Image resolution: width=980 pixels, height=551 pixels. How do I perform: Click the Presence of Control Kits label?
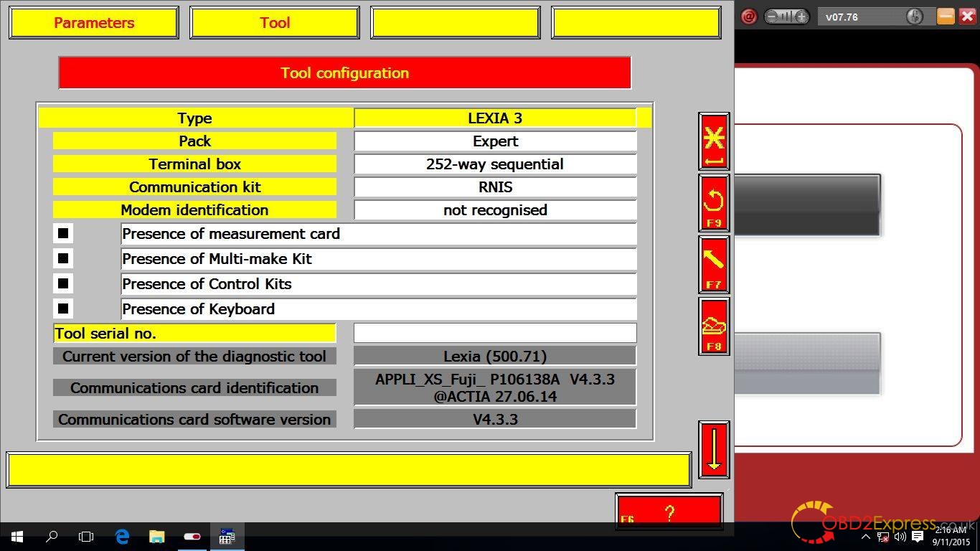[x=207, y=284]
